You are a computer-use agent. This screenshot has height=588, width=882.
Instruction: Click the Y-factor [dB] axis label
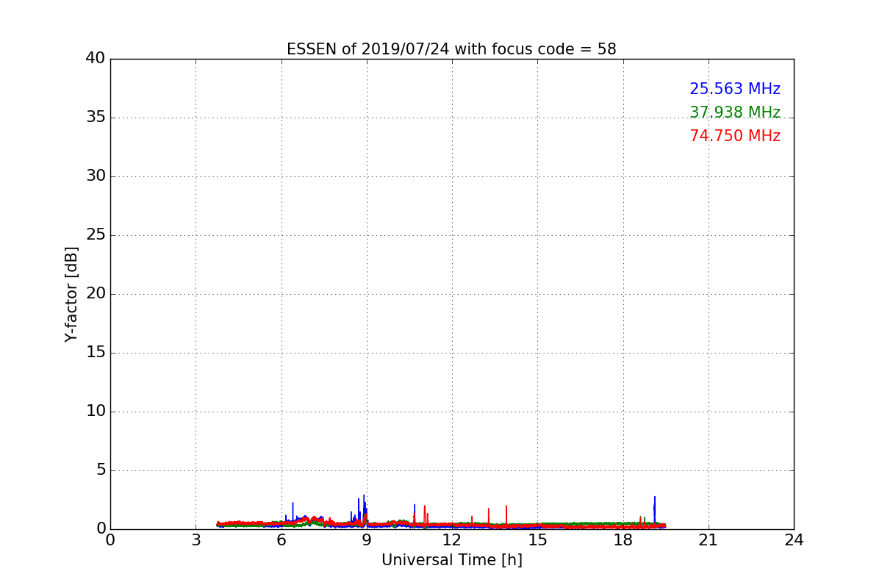click(x=71, y=294)
